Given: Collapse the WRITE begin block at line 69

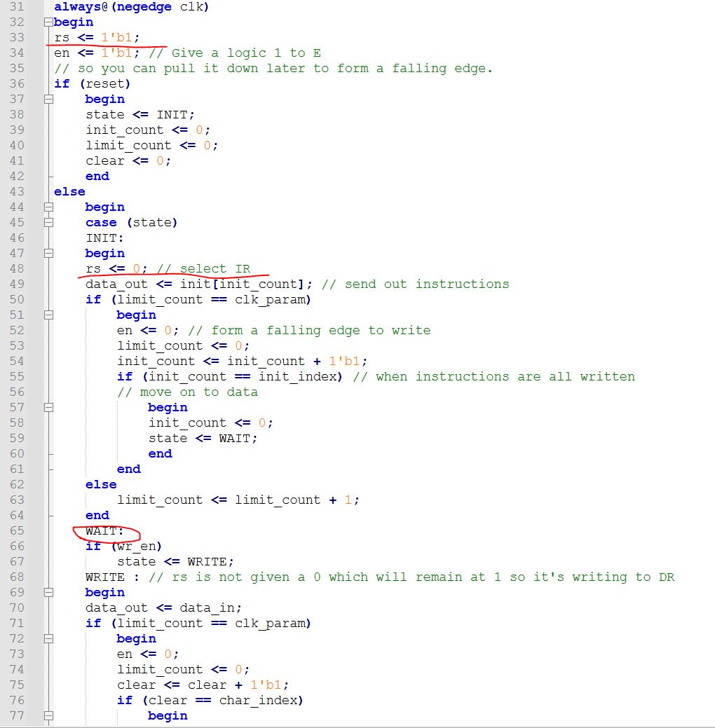Looking at the screenshot, I should pyautogui.click(x=48, y=593).
